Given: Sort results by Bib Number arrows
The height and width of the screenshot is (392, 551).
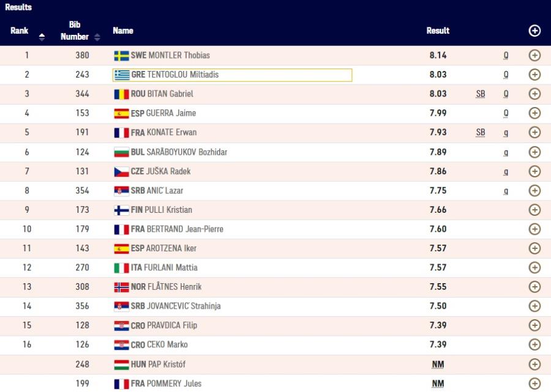Looking at the screenshot, I should 97,37.
